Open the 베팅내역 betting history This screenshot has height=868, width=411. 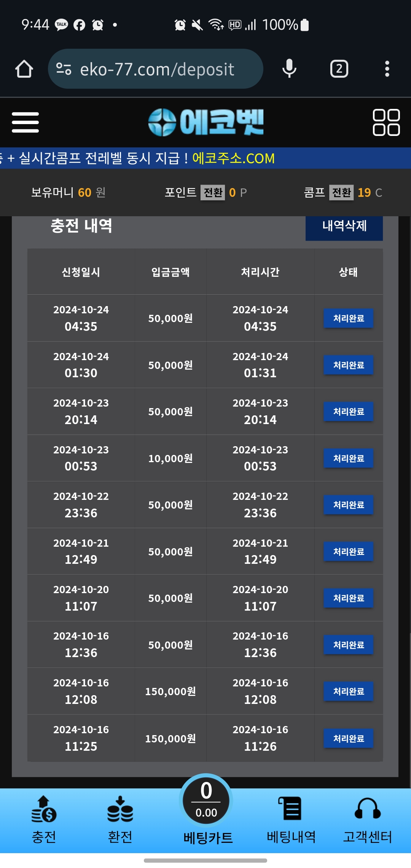coord(291,820)
